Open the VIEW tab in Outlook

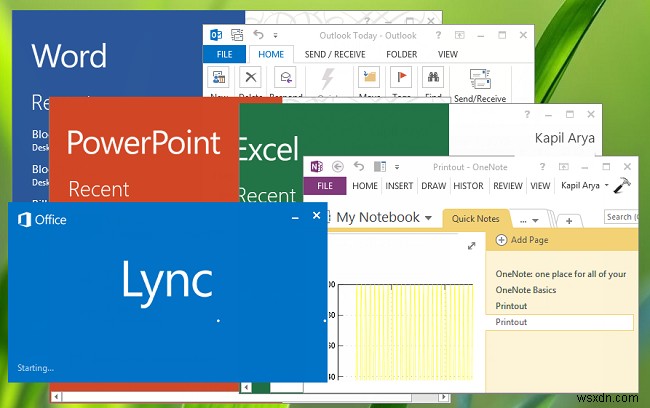click(x=448, y=54)
